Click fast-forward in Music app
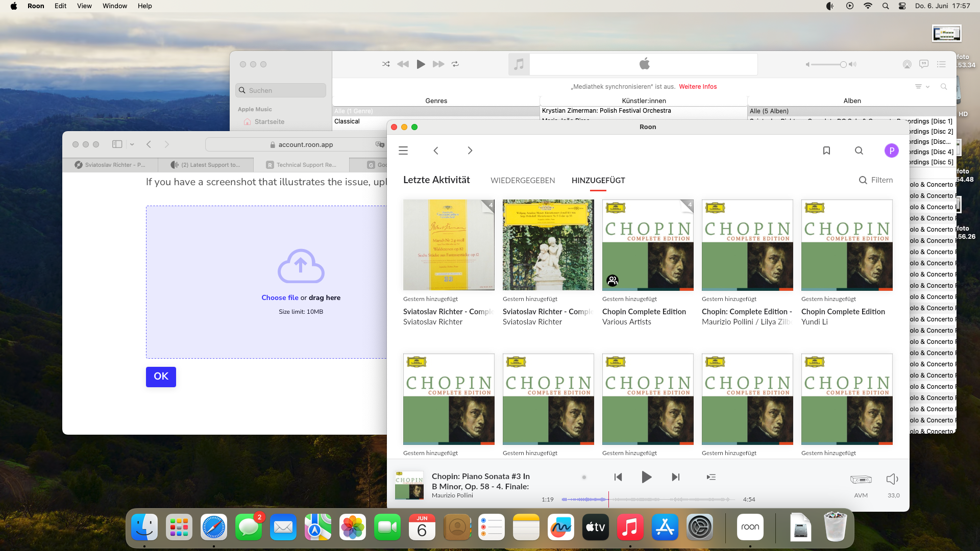Viewport: 980px width, 551px height. [438, 64]
